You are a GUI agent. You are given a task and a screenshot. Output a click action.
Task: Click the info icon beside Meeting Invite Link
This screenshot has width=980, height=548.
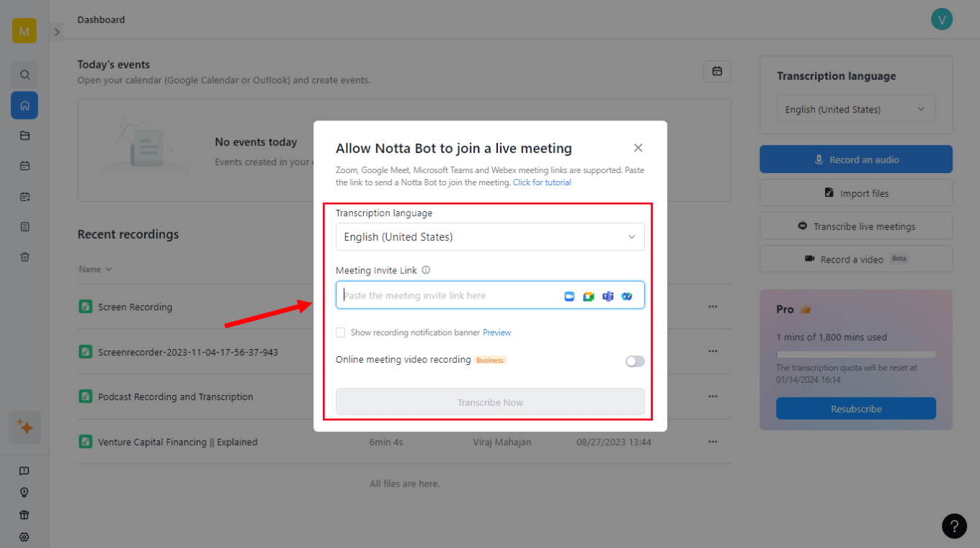(x=426, y=270)
